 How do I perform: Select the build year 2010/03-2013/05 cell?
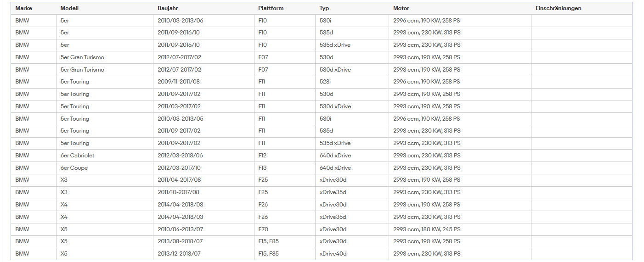coord(203,119)
